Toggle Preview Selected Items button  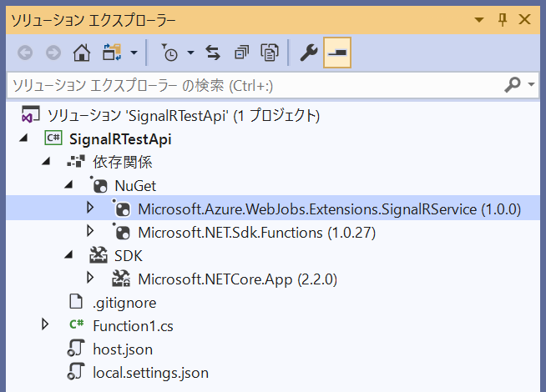tap(337, 53)
